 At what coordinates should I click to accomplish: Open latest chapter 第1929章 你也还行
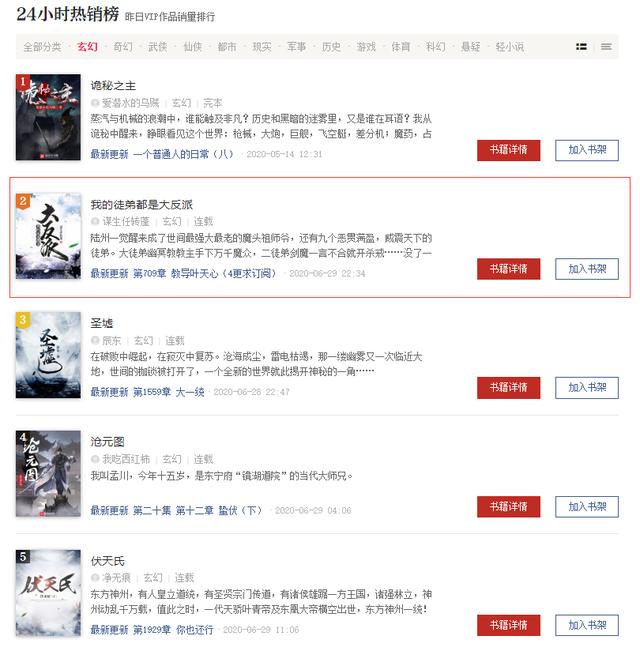[173, 630]
